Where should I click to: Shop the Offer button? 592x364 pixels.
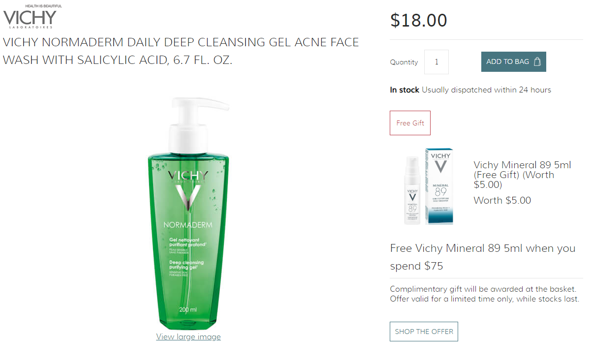[x=424, y=332]
